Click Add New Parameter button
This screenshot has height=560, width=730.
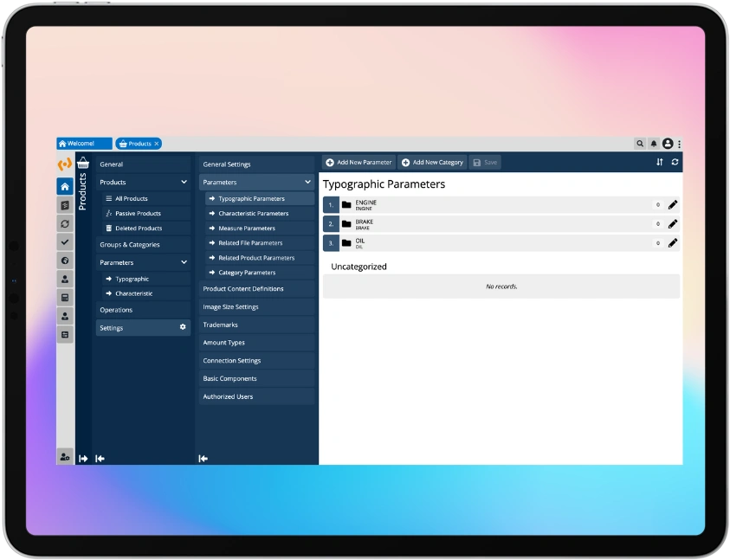359,162
